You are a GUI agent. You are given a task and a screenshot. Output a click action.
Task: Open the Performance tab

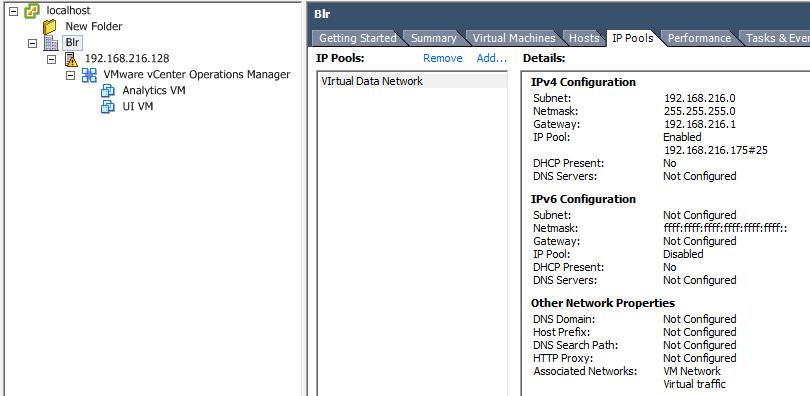point(699,38)
